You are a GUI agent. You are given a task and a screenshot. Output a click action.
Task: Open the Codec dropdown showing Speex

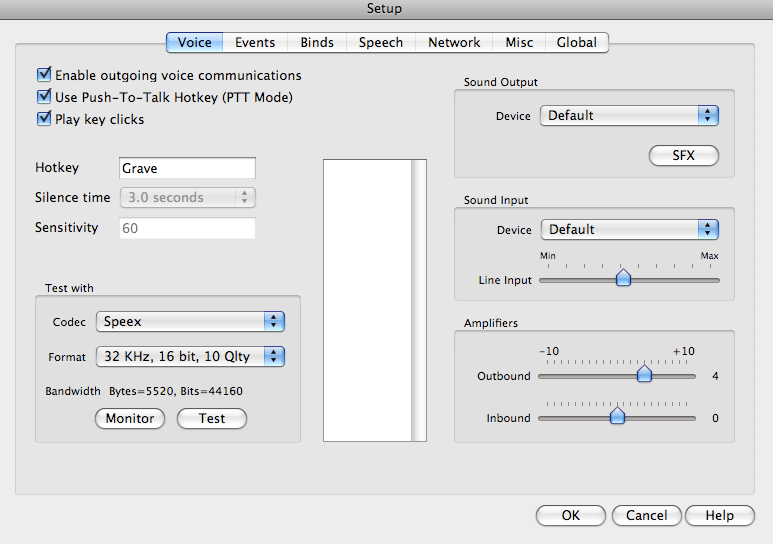(190, 322)
